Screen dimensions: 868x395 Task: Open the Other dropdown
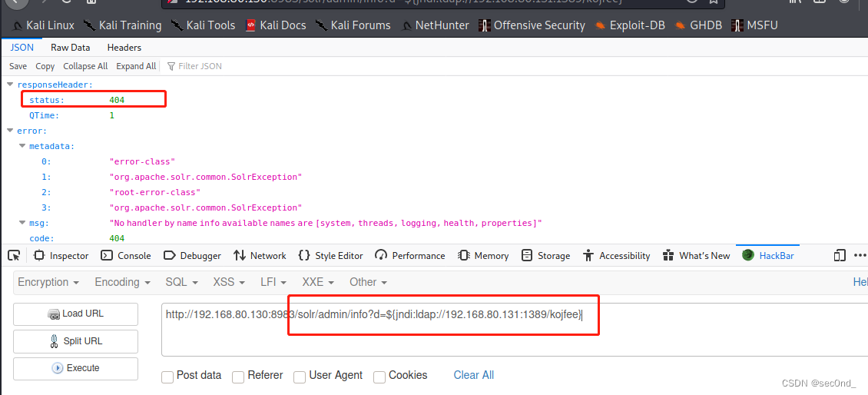(368, 282)
